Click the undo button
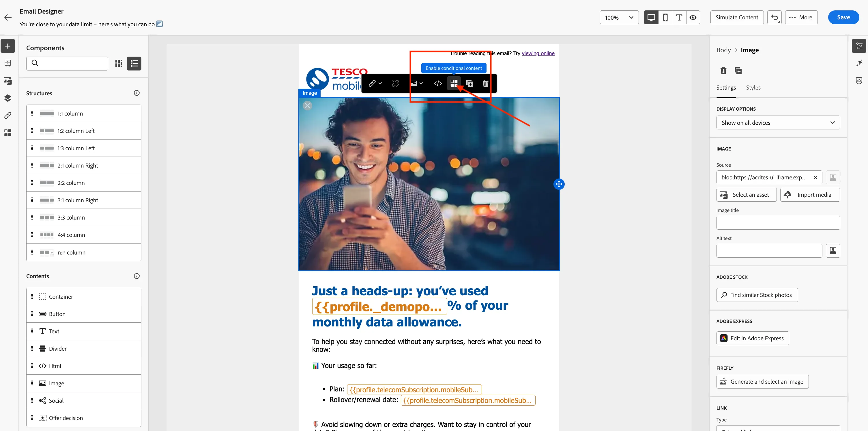This screenshot has height=431, width=868. (x=774, y=18)
